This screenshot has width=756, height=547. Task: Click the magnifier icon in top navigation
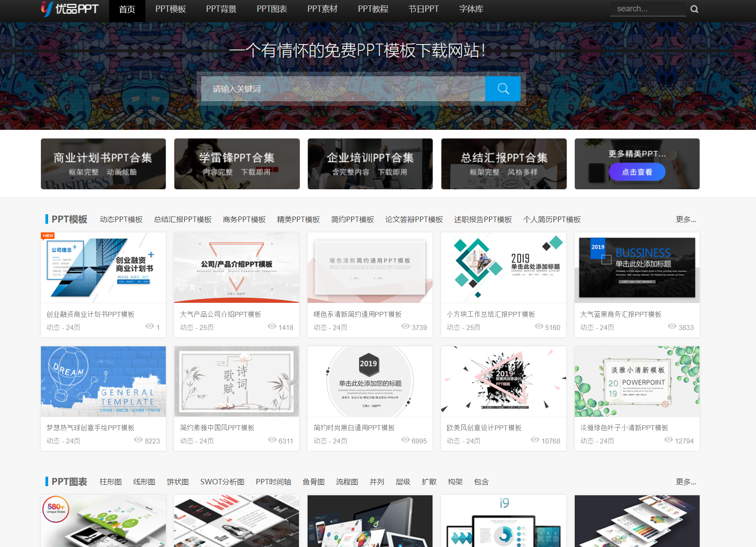694,9
